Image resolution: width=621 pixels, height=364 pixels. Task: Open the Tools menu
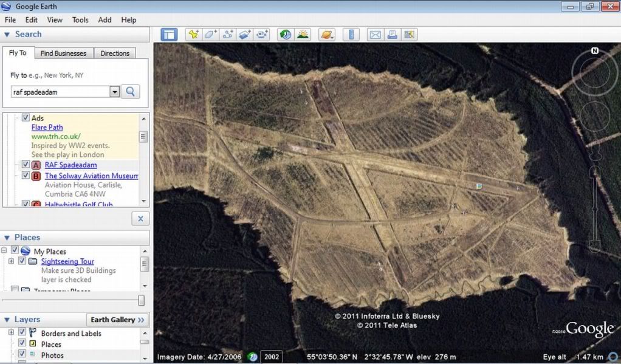tap(80, 20)
